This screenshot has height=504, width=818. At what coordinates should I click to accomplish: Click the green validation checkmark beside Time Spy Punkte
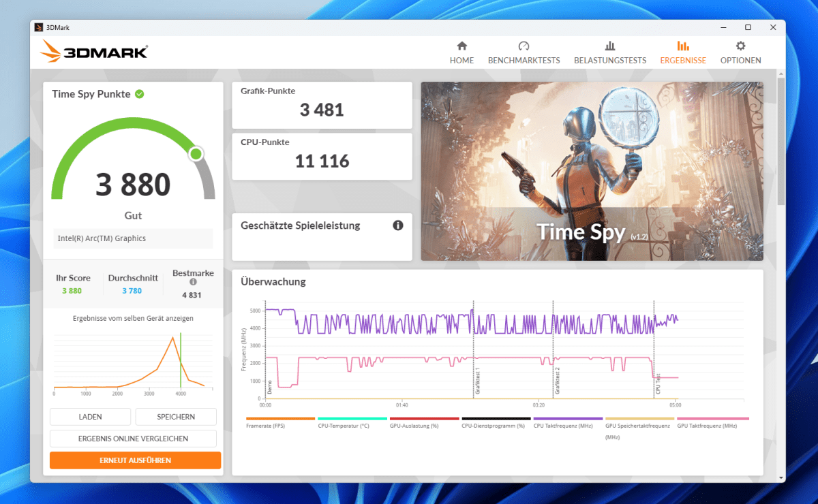(x=139, y=94)
